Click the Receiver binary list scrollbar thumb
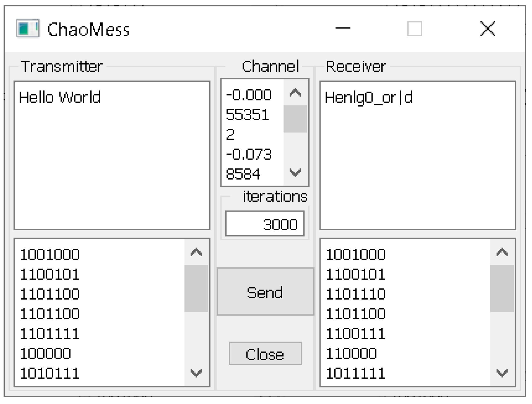This screenshot has height=404, width=532. pyautogui.click(x=502, y=288)
